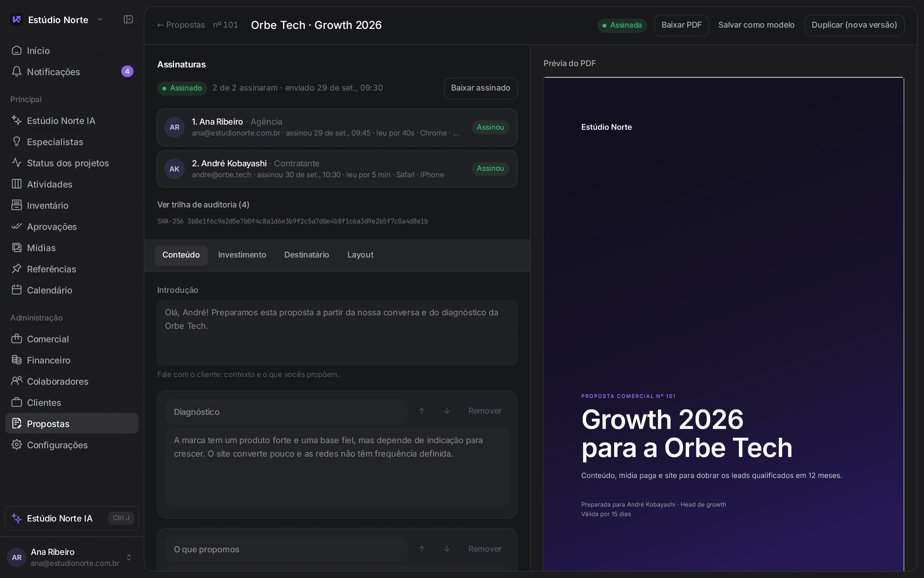Go back to Propostas breadcrumb
Image resolution: width=924 pixels, height=578 pixels.
click(x=181, y=25)
